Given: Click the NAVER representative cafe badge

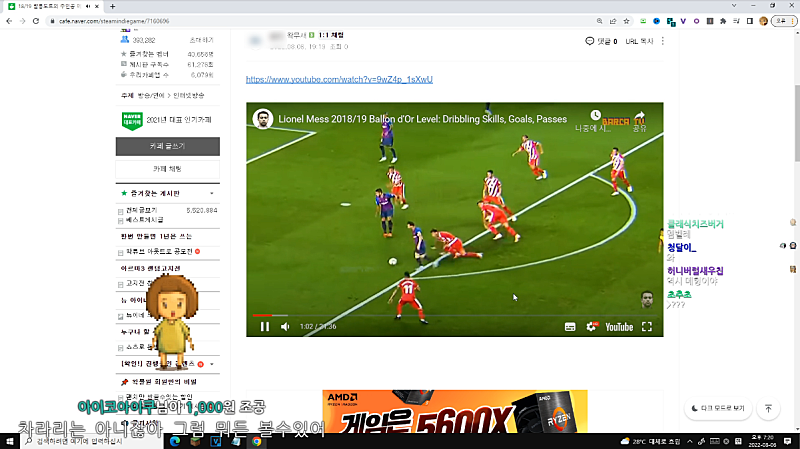Looking at the screenshot, I should click(x=132, y=120).
